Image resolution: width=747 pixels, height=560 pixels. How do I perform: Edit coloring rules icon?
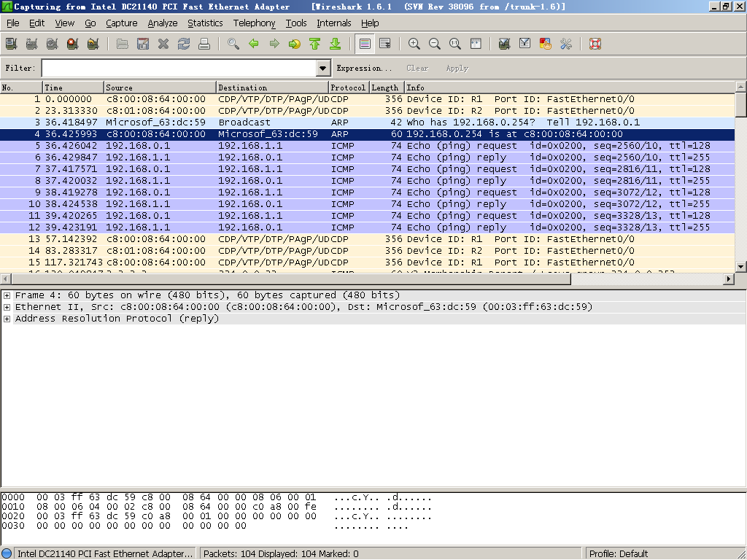click(546, 44)
